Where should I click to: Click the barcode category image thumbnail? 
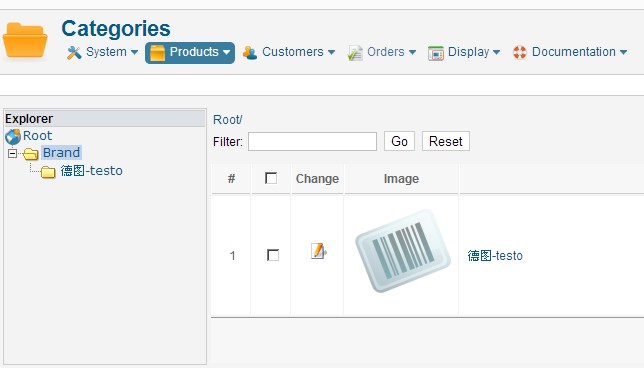tap(402, 251)
